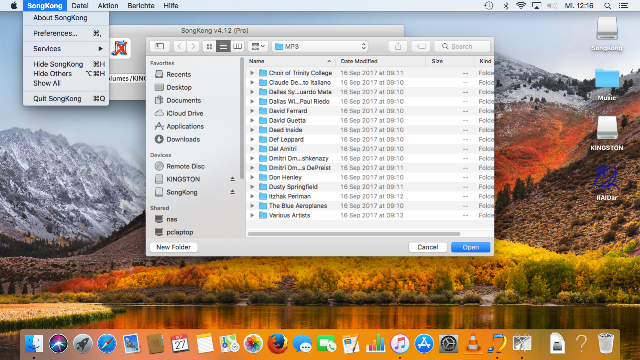
Task: Open the MP3 folder path popup
Action: coord(320,46)
